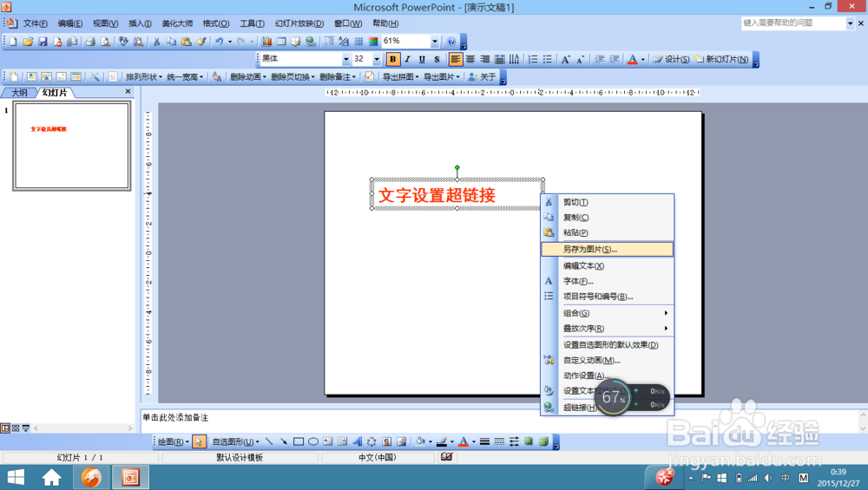Expand the 导出拼图 dropdown
This screenshot has width=868, height=490.
point(401,77)
